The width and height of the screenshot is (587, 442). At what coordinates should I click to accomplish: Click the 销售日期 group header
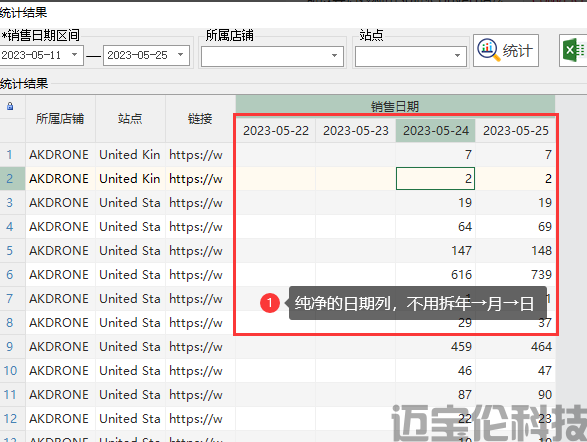pyautogui.click(x=395, y=107)
